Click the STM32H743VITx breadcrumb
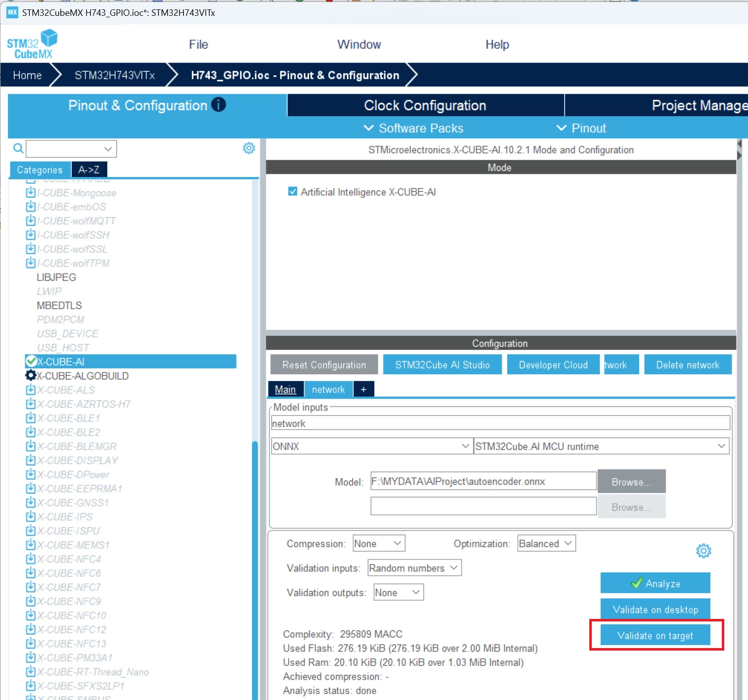The image size is (748, 700). click(115, 75)
